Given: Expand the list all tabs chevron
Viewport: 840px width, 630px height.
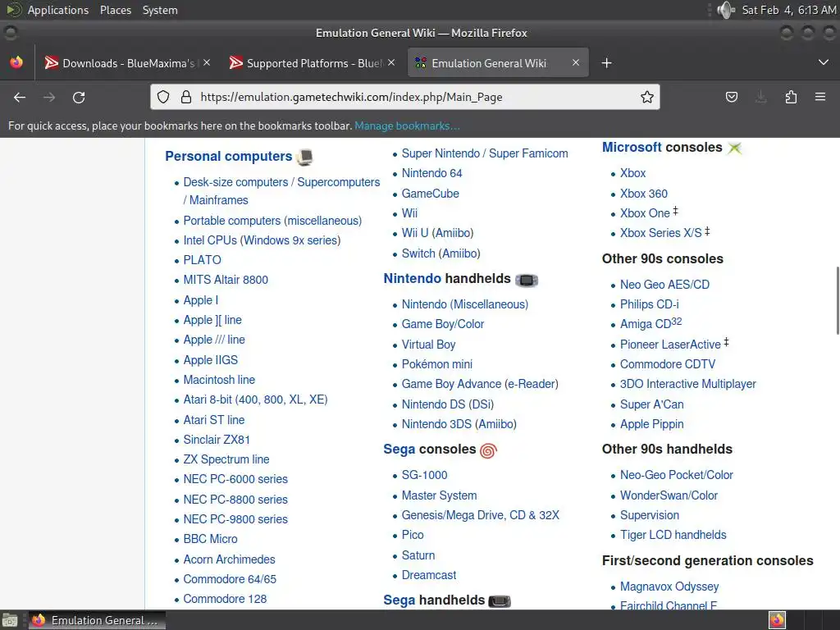Looking at the screenshot, I should [x=824, y=62].
